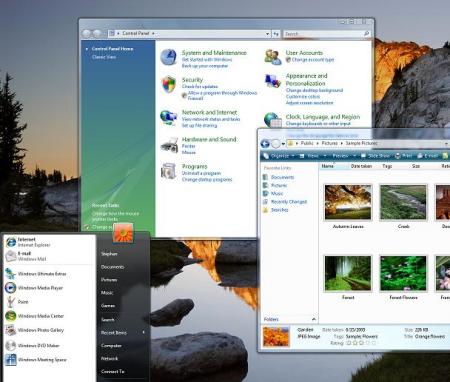Open the Organize dropdown in Explorer toolbar

279,156
